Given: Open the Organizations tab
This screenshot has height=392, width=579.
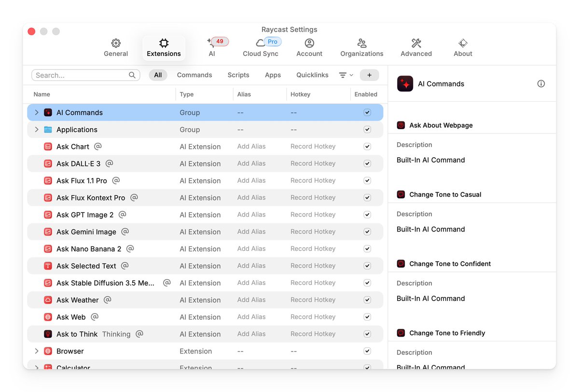Looking at the screenshot, I should (362, 48).
